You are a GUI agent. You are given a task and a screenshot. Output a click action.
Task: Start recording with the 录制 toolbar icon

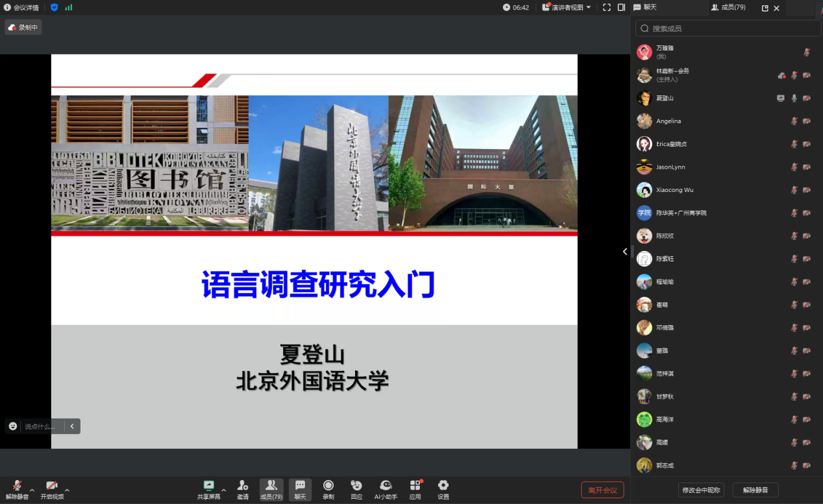(x=328, y=489)
